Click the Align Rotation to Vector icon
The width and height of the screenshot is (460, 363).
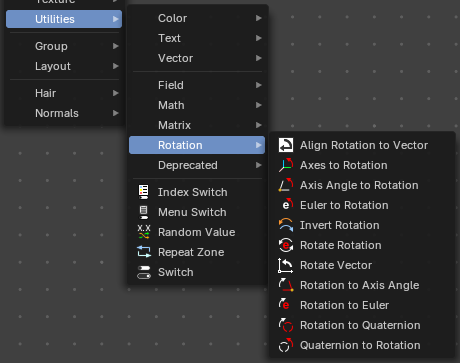point(286,145)
